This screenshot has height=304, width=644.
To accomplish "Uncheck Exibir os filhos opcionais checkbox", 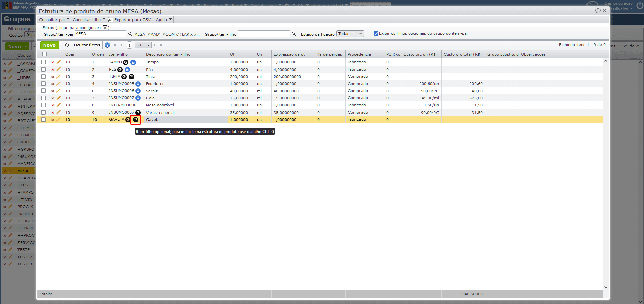I will [376, 34].
